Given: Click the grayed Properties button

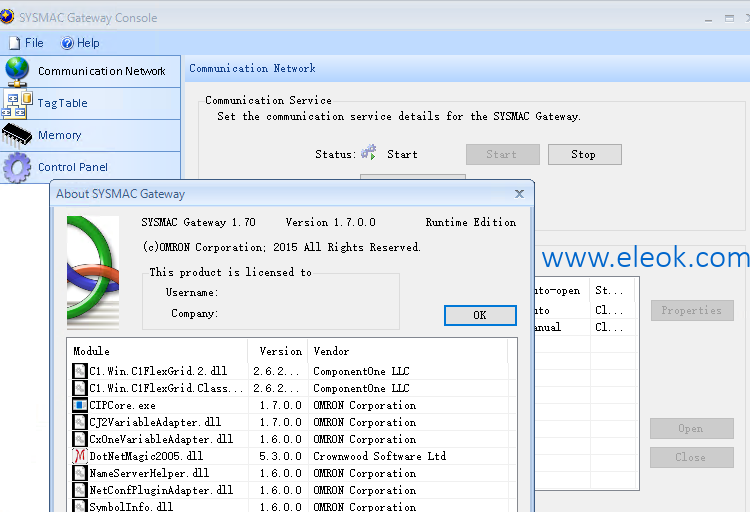Looking at the screenshot, I should tap(692, 311).
